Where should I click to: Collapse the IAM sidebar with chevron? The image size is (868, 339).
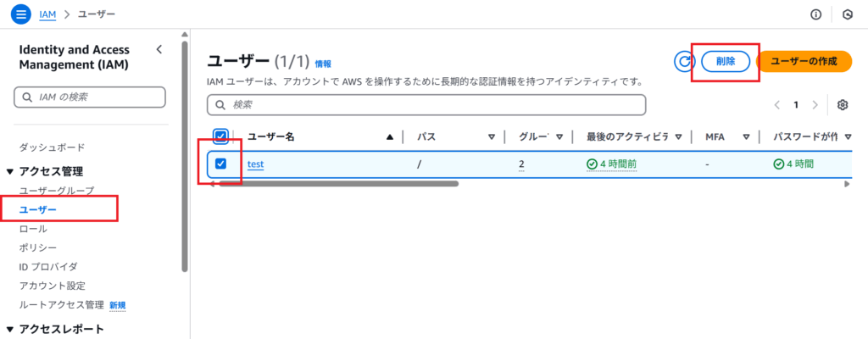pos(159,49)
